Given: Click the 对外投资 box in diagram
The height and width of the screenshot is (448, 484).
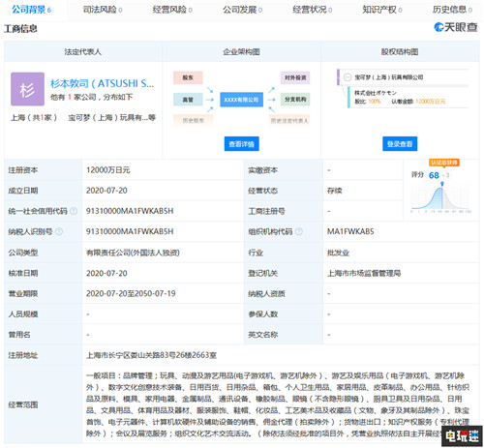Looking at the screenshot, I should pyautogui.click(x=295, y=77).
